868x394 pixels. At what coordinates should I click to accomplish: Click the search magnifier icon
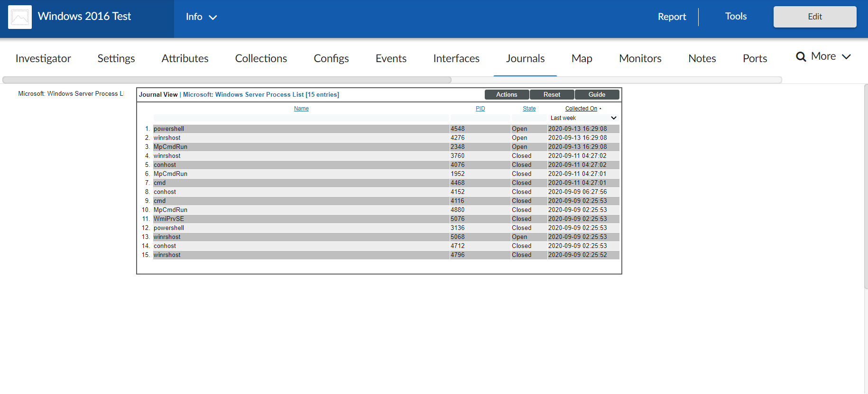click(801, 56)
